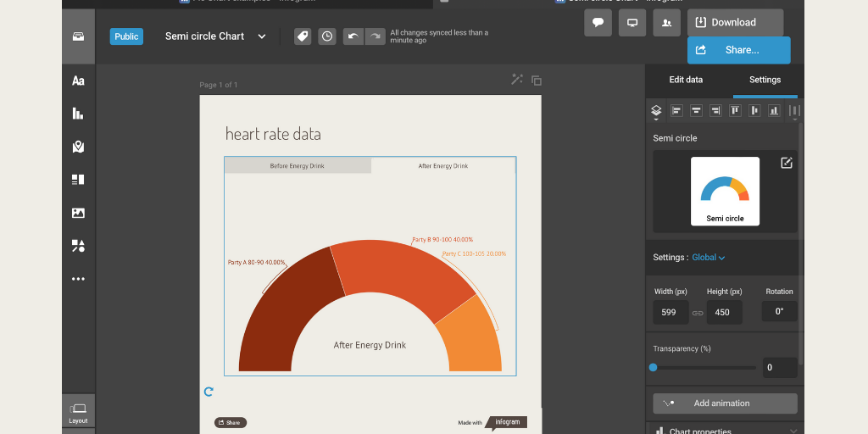Click the Add animation button
This screenshot has height=434, width=868.
[726, 403]
